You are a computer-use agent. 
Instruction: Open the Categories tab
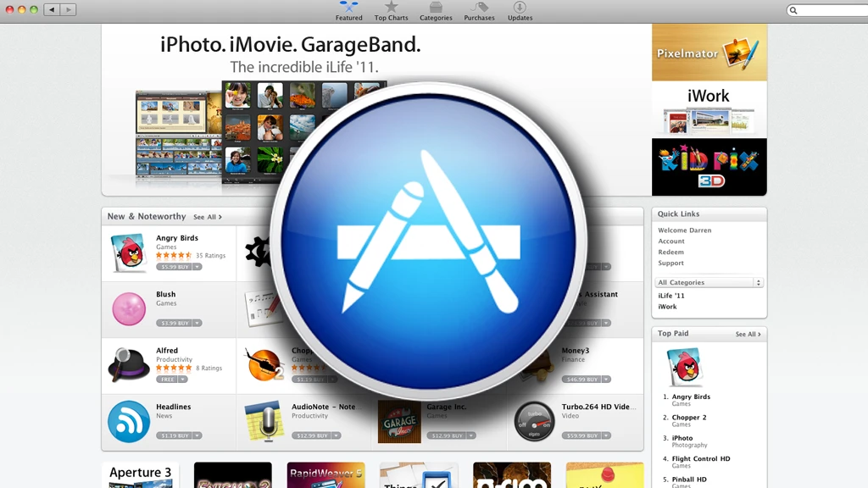click(x=436, y=11)
